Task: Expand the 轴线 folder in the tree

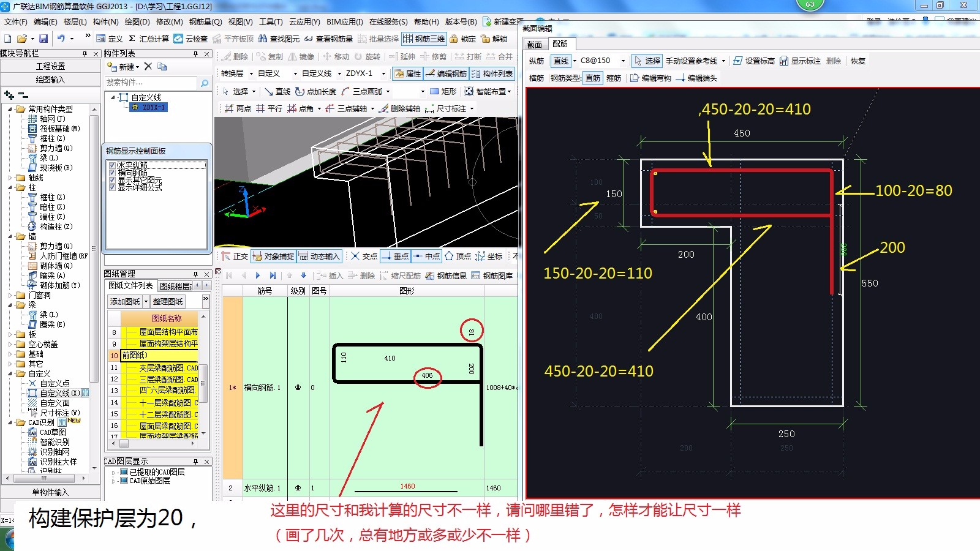Action: point(10,178)
